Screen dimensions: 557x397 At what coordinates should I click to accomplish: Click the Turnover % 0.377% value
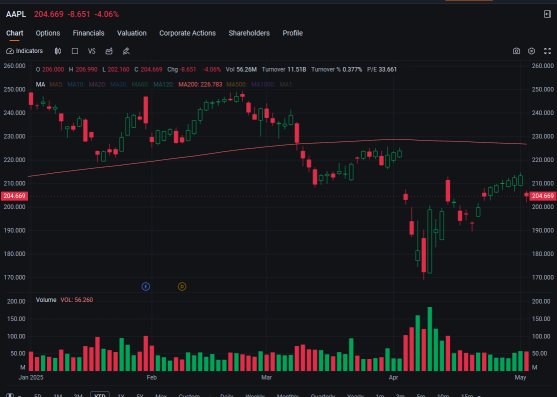[336, 70]
